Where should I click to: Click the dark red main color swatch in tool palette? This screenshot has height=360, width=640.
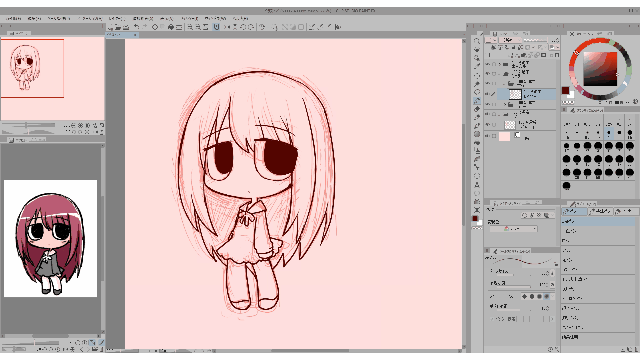click(475, 219)
